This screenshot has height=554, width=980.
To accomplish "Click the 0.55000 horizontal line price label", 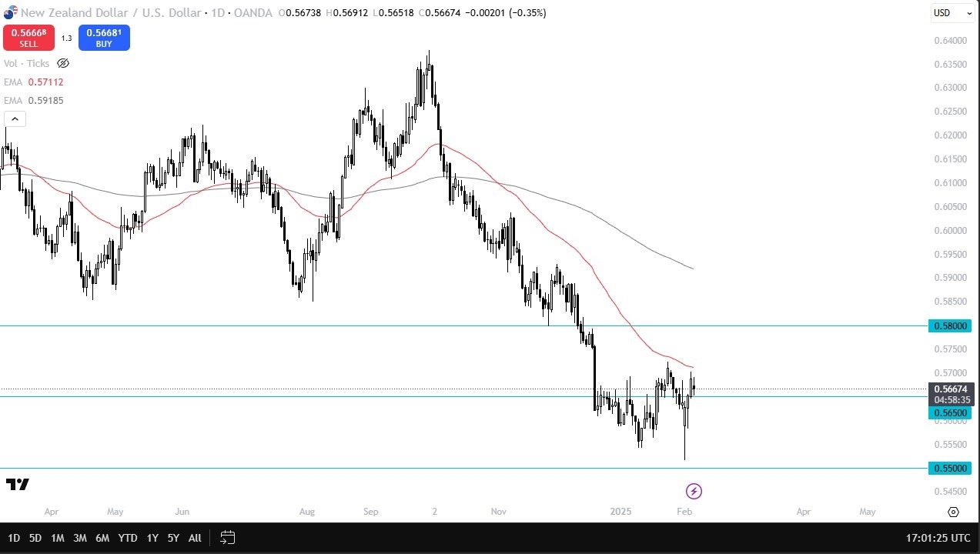I will (952, 468).
